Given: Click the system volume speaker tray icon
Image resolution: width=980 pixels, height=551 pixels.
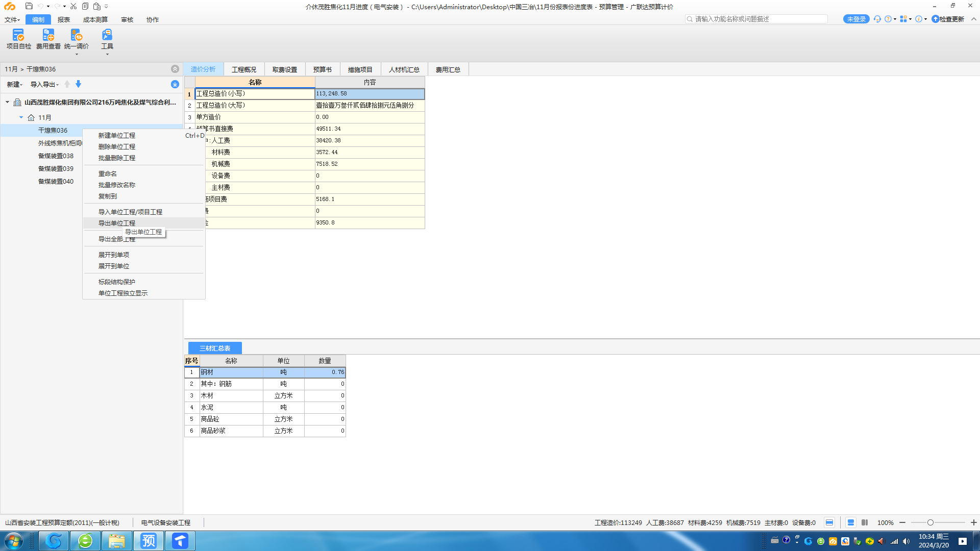Looking at the screenshot, I should pos(906,541).
